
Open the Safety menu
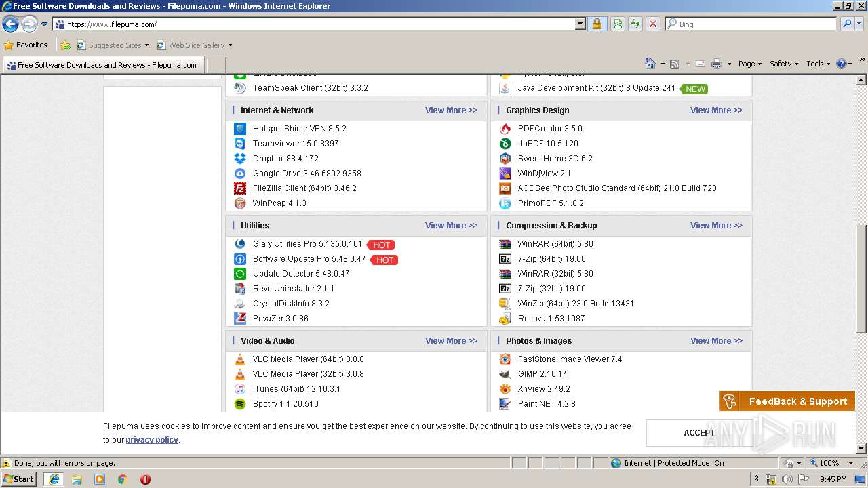(x=783, y=64)
